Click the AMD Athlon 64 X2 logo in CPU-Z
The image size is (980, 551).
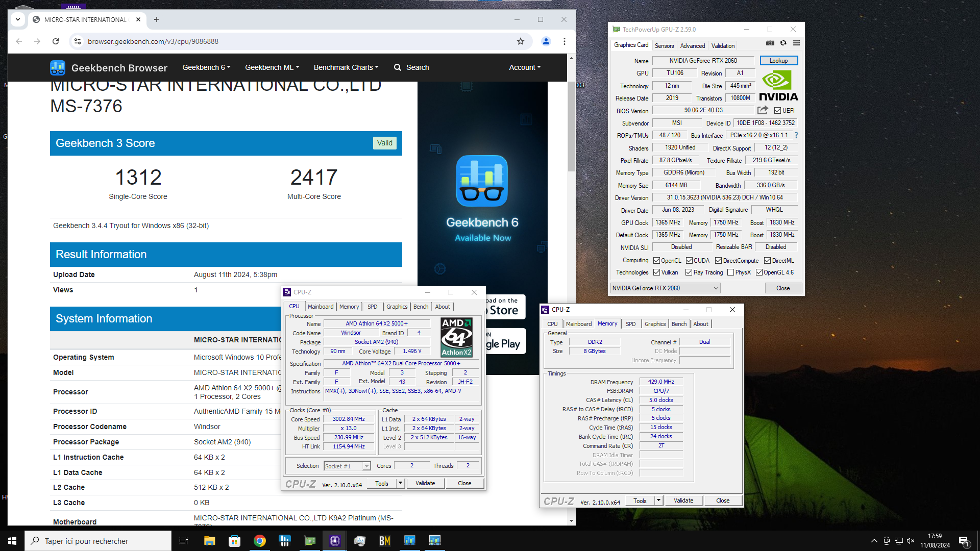(x=456, y=337)
